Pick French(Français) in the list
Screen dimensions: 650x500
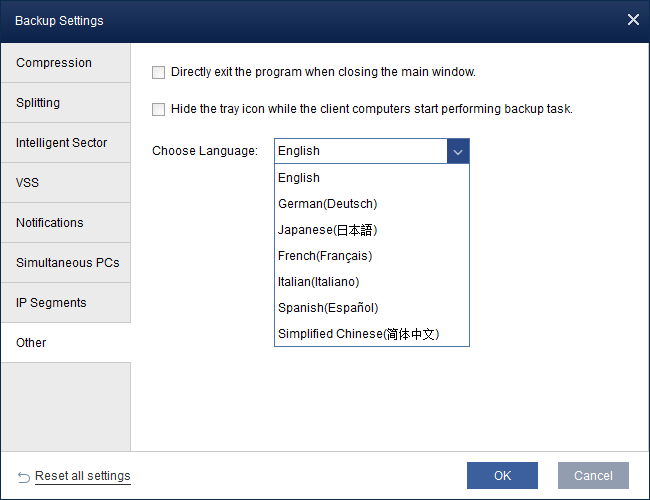coord(324,256)
